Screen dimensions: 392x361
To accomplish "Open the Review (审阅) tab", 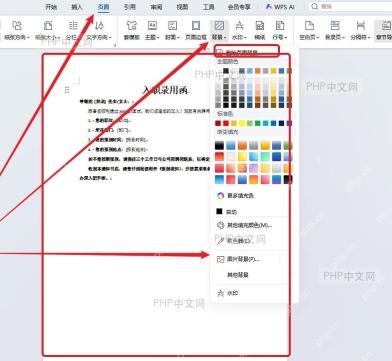I will coord(156,7).
